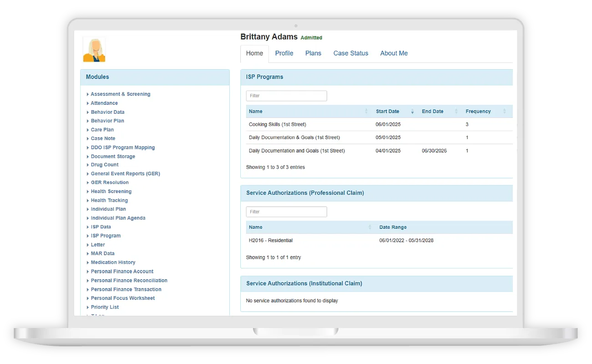Screen dimensions: 592x364
Task: Expand the Behavior Data module arrow
Action: click(88, 112)
